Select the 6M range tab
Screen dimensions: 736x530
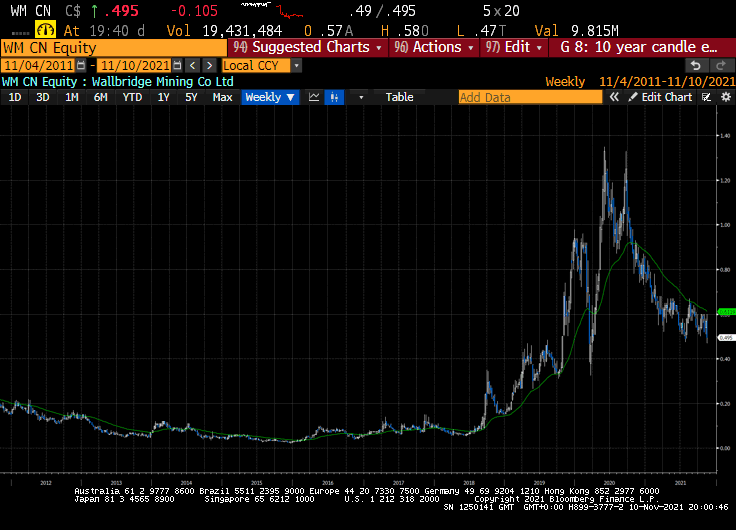100,97
